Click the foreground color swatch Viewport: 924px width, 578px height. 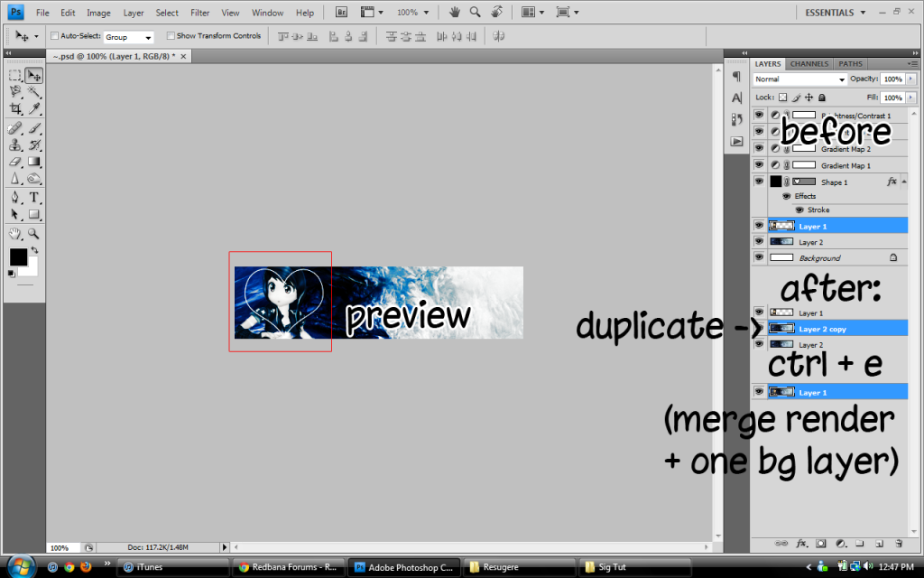pos(18,257)
